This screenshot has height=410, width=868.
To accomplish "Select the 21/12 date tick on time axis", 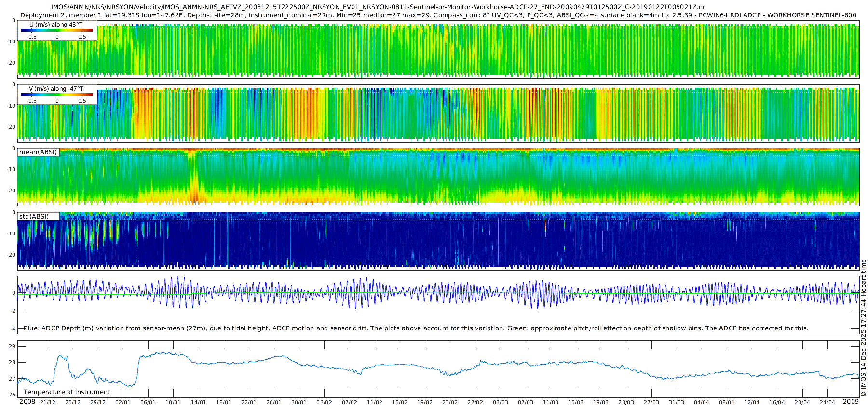I will (48, 403).
